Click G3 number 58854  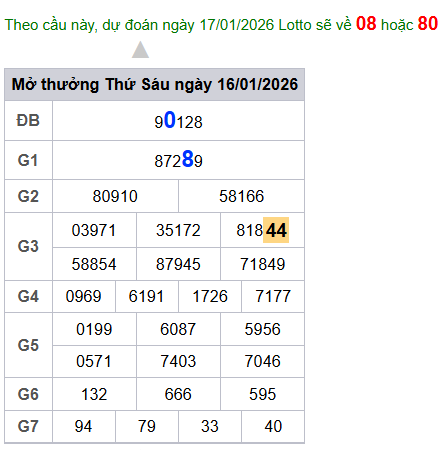click(94, 264)
